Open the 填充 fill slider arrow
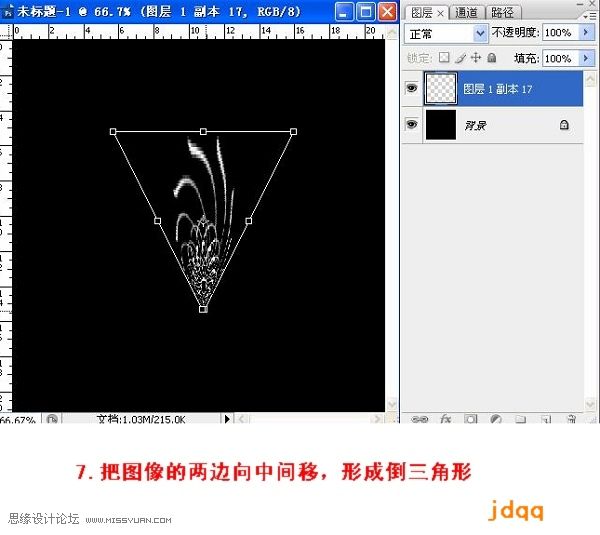600x535 pixels. coord(587,59)
